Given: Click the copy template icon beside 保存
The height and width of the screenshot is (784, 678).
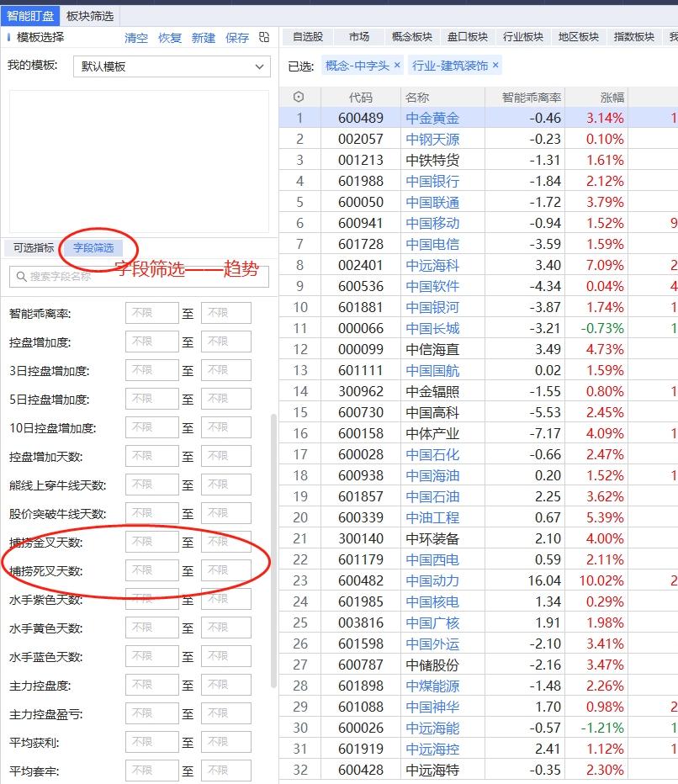Looking at the screenshot, I should coord(264,38).
